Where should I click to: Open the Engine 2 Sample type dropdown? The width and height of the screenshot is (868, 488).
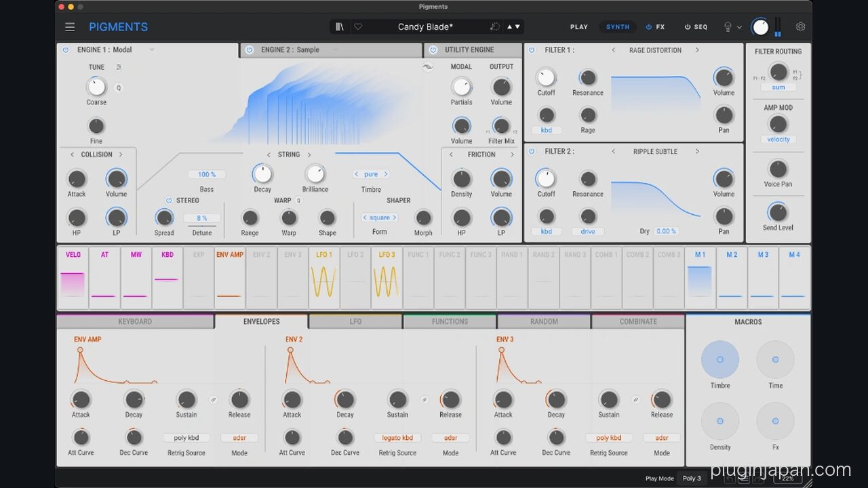335,50
